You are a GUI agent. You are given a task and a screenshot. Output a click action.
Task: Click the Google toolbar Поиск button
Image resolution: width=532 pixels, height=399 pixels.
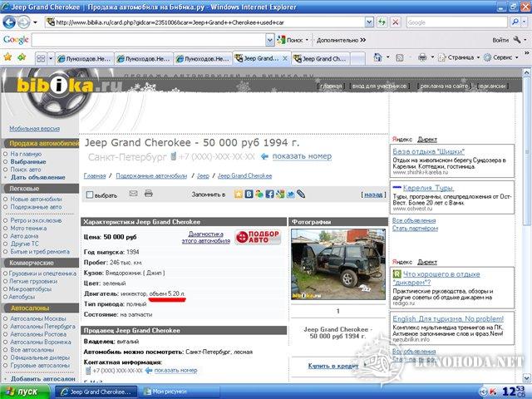coord(290,40)
